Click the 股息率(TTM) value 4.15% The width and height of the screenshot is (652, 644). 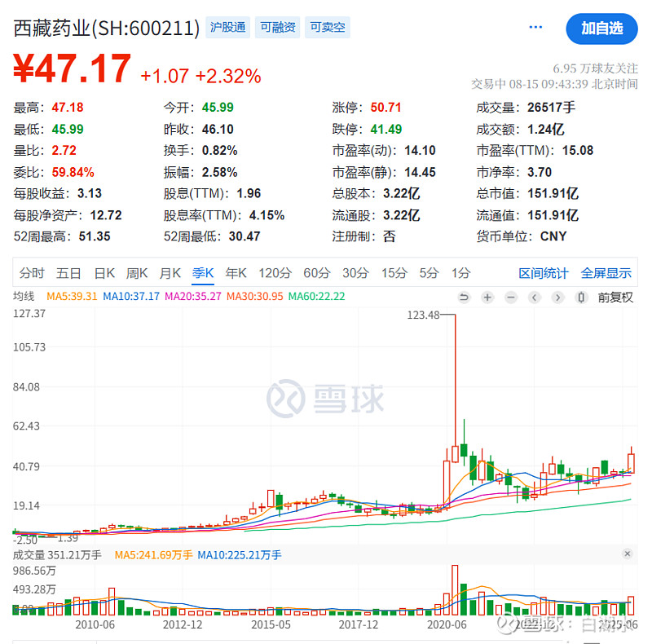click(267, 215)
